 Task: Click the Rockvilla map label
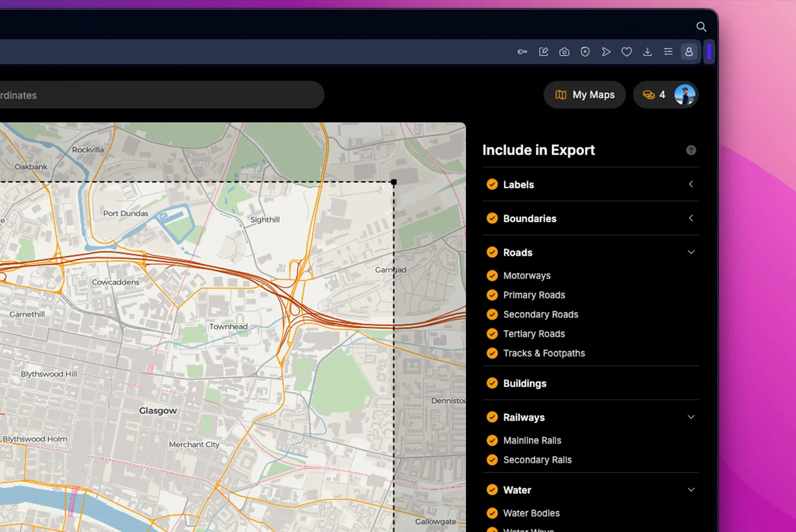pos(88,150)
